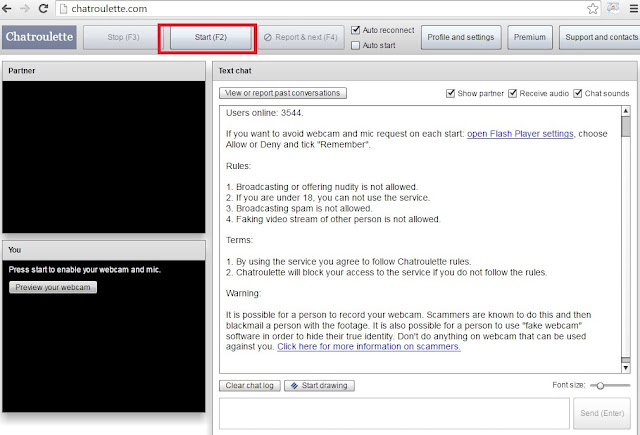Click the browser back arrow

(7, 8)
